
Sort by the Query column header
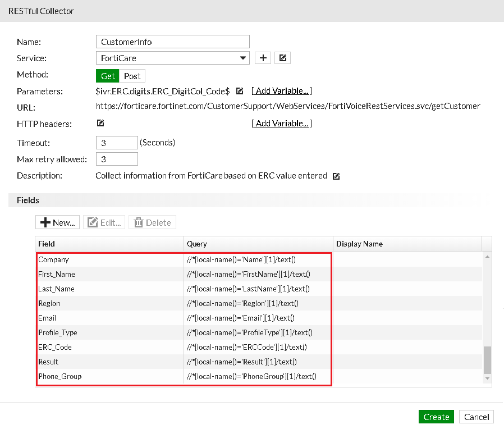tap(258, 244)
